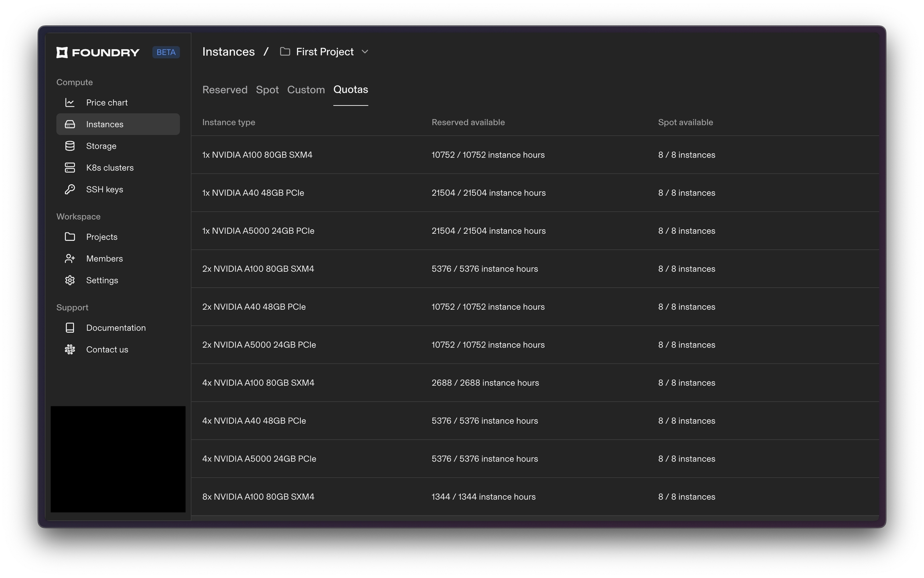Click the Instances drive icon in sidebar
This screenshot has height=578, width=924.
pyautogui.click(x=70, y=124)
